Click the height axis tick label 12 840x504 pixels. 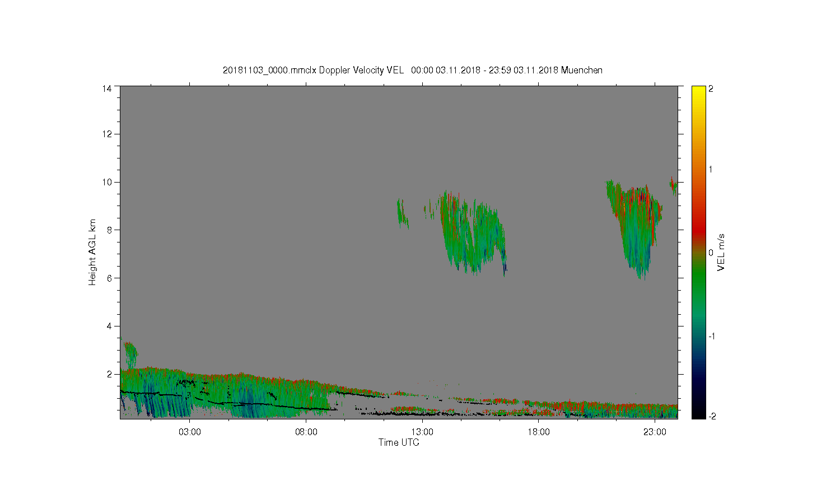tap(106, 134)
